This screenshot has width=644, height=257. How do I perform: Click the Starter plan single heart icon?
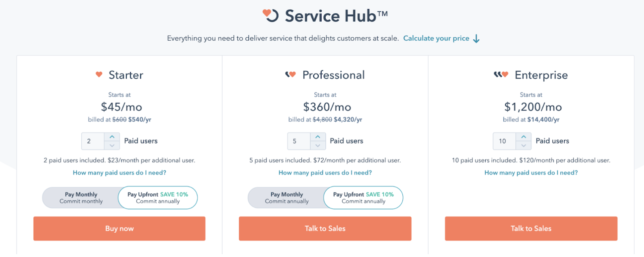pyautogui.click(x=99, y=75)
